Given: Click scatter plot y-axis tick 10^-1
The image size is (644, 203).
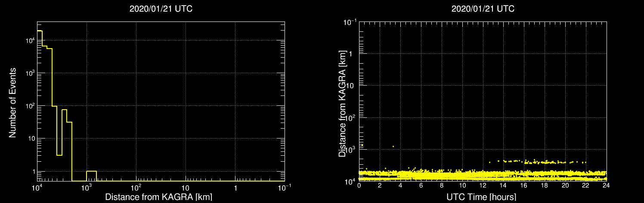Looking at the screenshot, I should tap(350, 21).
